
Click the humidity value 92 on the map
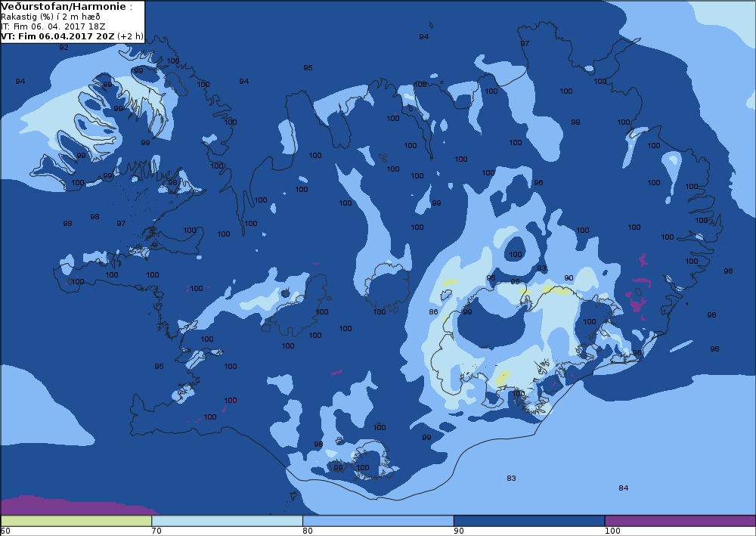(64, 47)
